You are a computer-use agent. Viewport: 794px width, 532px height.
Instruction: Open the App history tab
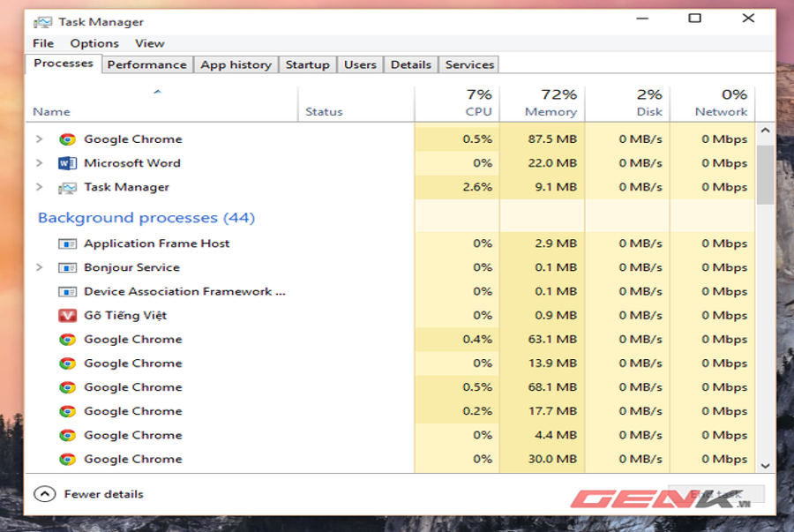click(x=236, y=64)
